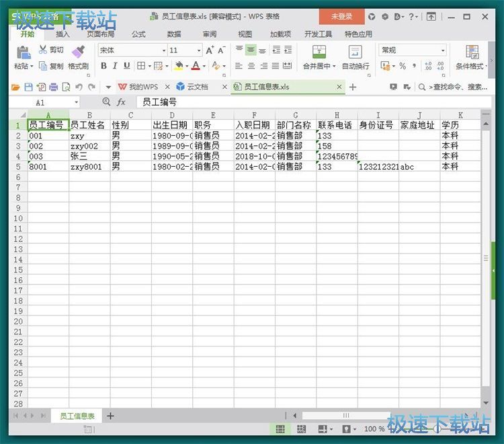504x444 pixels.
Task: Toggle Italic formatting
Action: [x=115, y=66]
